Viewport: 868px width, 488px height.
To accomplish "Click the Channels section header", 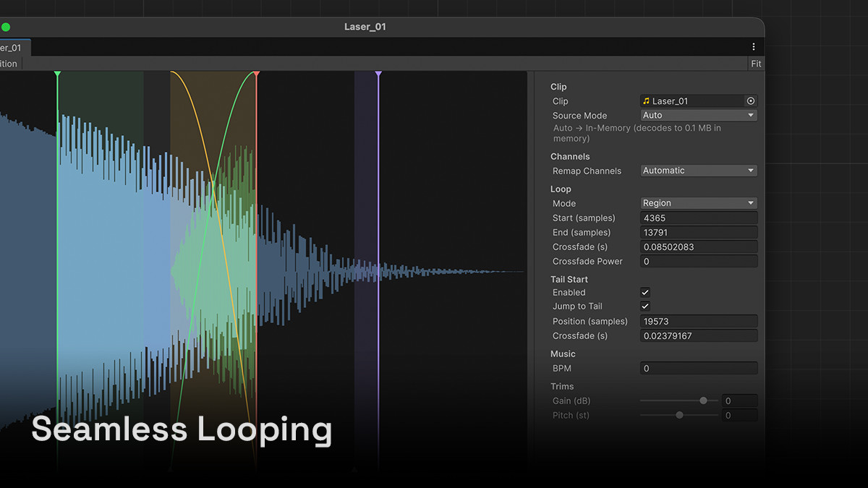I will pyautogui.click(x=570, y=156).
